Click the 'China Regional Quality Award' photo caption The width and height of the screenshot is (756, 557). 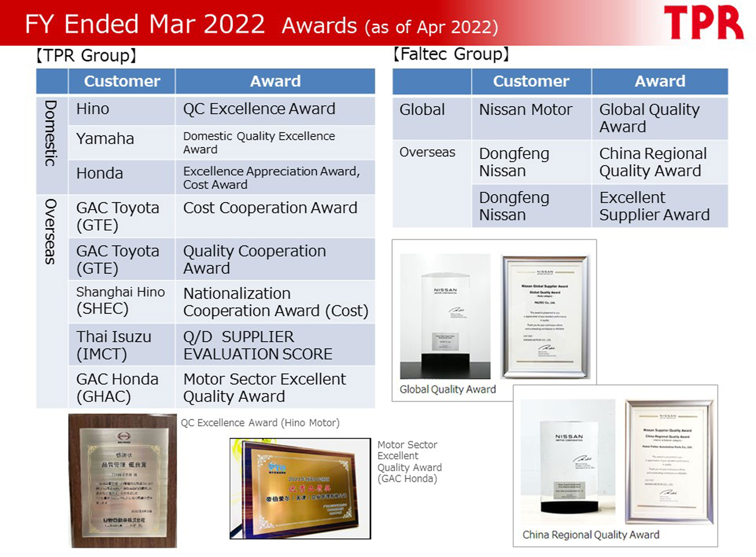[591, 535]
